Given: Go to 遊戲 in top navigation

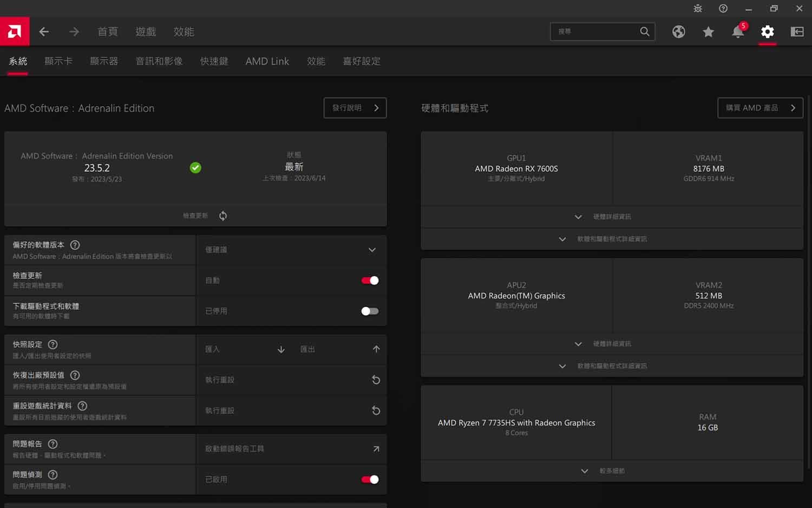Looking at the screenshot, I should (x=146, y=32).
